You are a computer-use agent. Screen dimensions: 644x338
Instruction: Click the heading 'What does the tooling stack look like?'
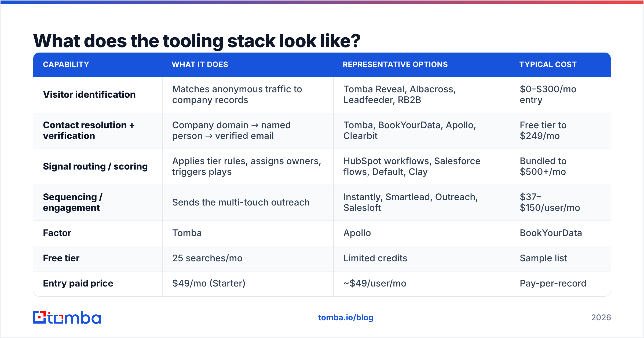click(197, 41)
